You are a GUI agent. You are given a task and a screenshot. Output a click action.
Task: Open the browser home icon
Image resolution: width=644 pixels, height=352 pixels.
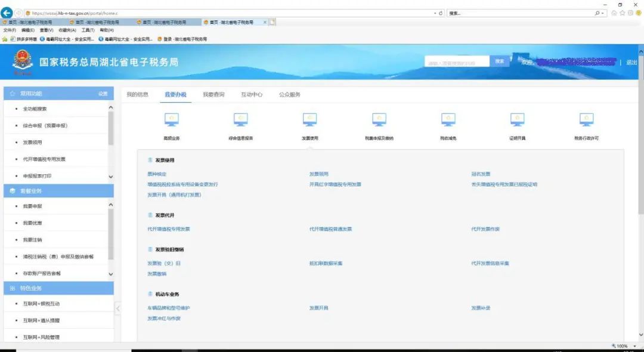pyautogui.click(x=614, y=13)
